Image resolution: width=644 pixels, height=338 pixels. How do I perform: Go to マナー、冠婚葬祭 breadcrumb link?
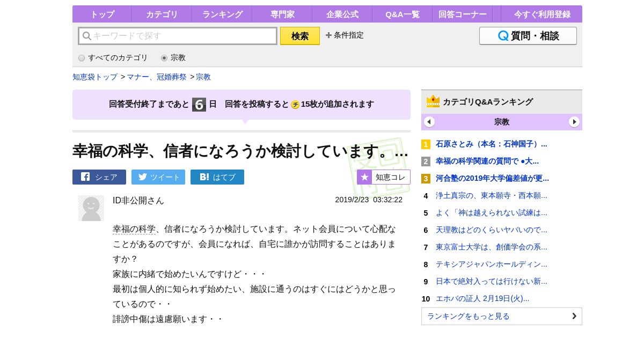click(x=157, y=77)
